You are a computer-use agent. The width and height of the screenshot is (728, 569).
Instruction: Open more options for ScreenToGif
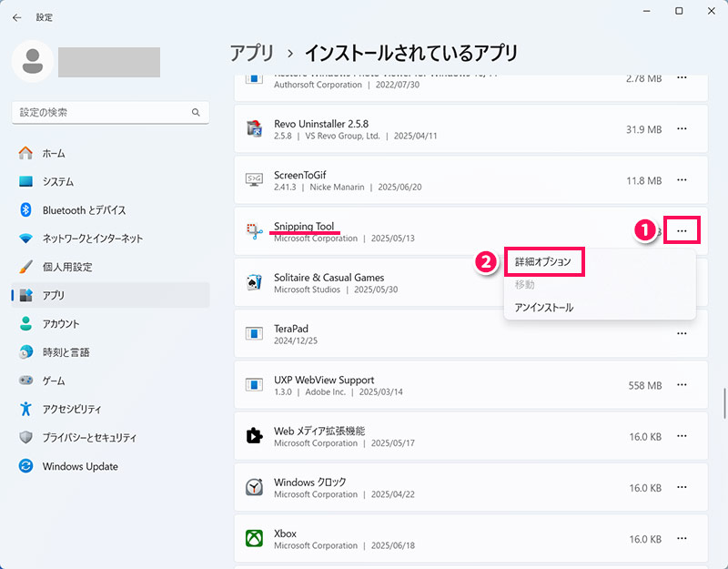coord(682,179)
